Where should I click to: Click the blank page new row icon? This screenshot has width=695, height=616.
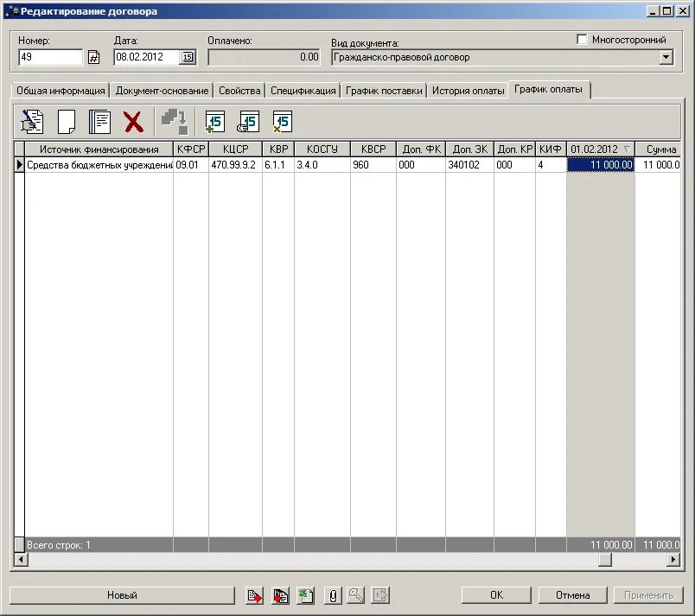67,122
